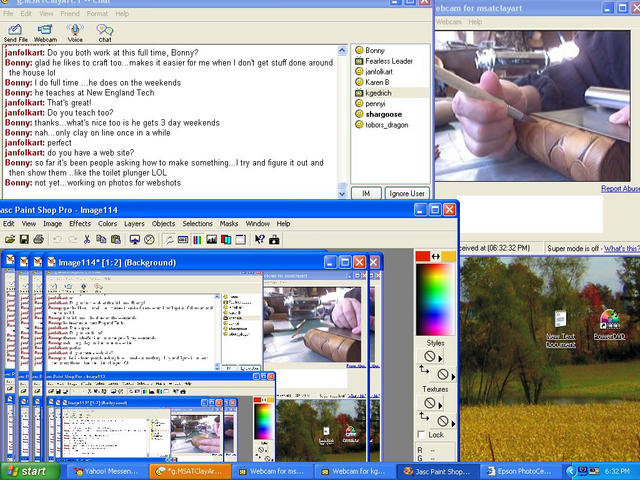Click the Full Screen Preview monitor icon
640x480 pixels.
(x=135, y=240)
